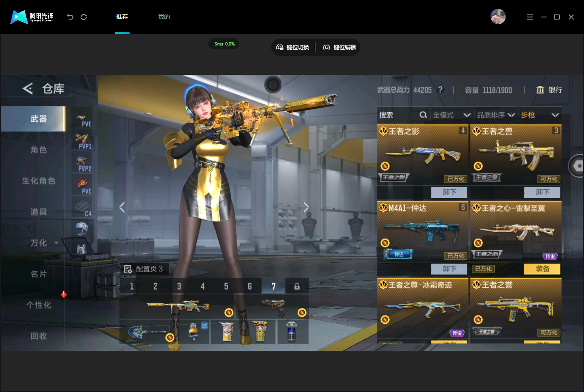The width and height of the screenshot is (584, 392).
Task: Select the PVP2 weapon bag icon
Action: pyautogui.click(x=82, y=164)
